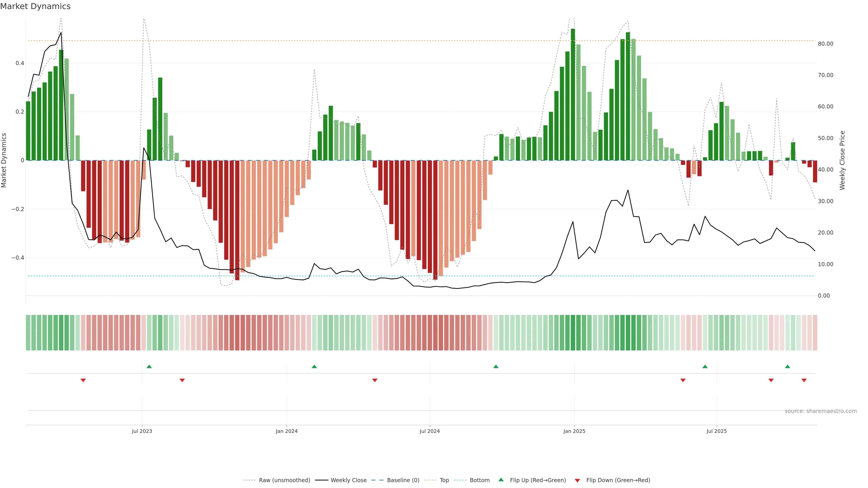Click the green flip-up marker between Jul 2024 and Jan 2025

[x=496, y=366]
